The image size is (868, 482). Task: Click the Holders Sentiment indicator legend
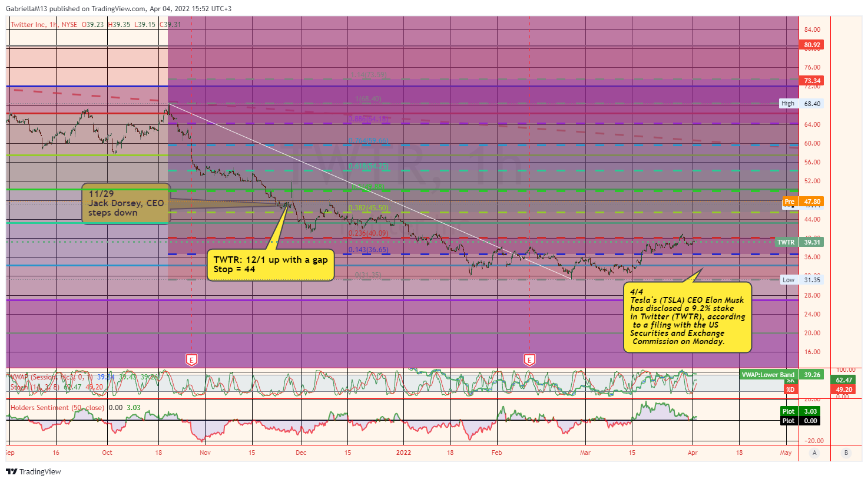pos(75,407)
